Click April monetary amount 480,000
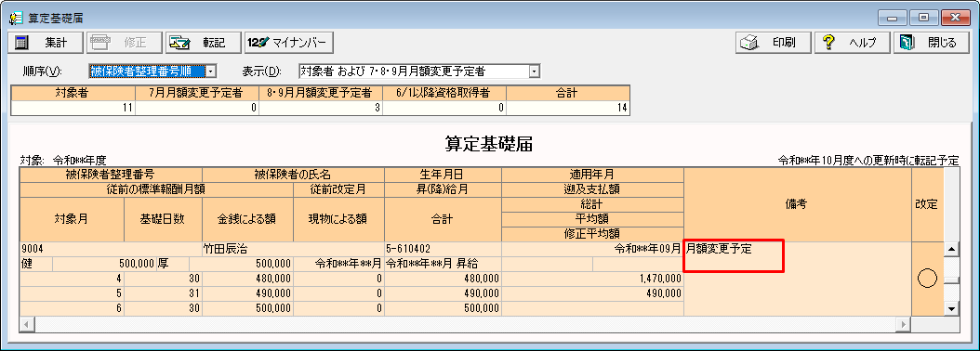This screenshot has width=980, height=351. [247, 278]
